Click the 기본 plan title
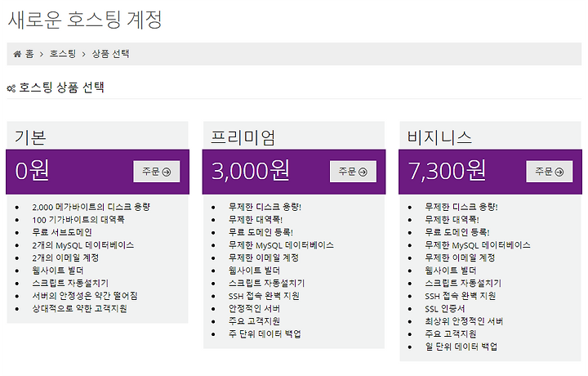This screenshot has width=588, height=376. coord(30,137)
